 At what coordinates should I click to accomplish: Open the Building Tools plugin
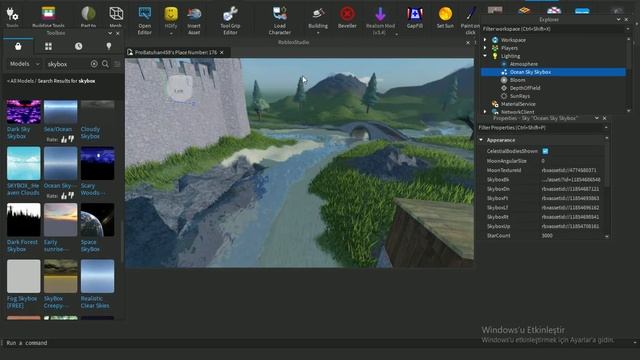coord(49,14)
